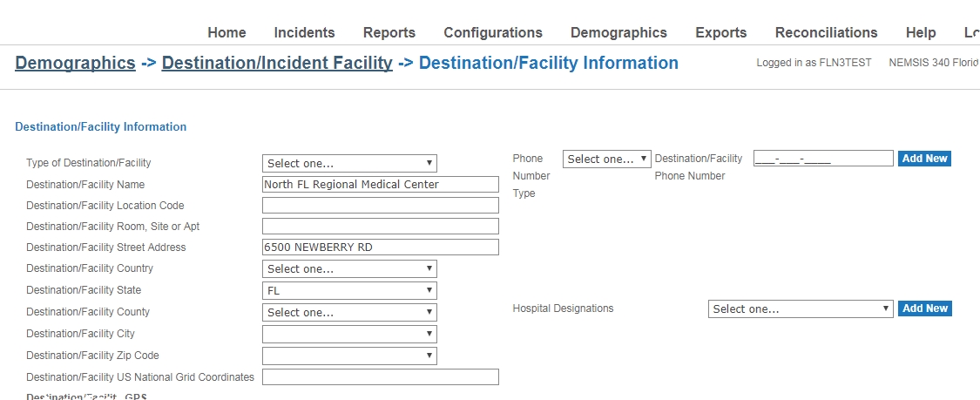Click the Destination/Facility Phone Number input

pos(823,158)
